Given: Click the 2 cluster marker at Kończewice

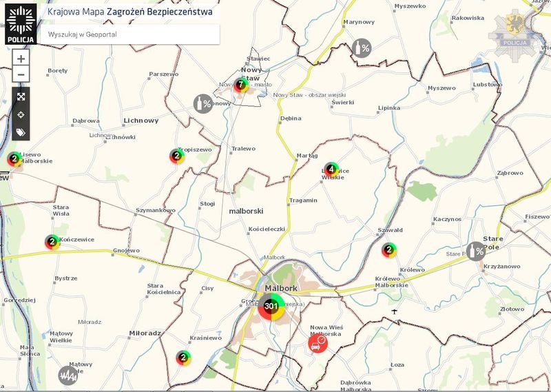Looking at the screenshot, I should point(52,242).
